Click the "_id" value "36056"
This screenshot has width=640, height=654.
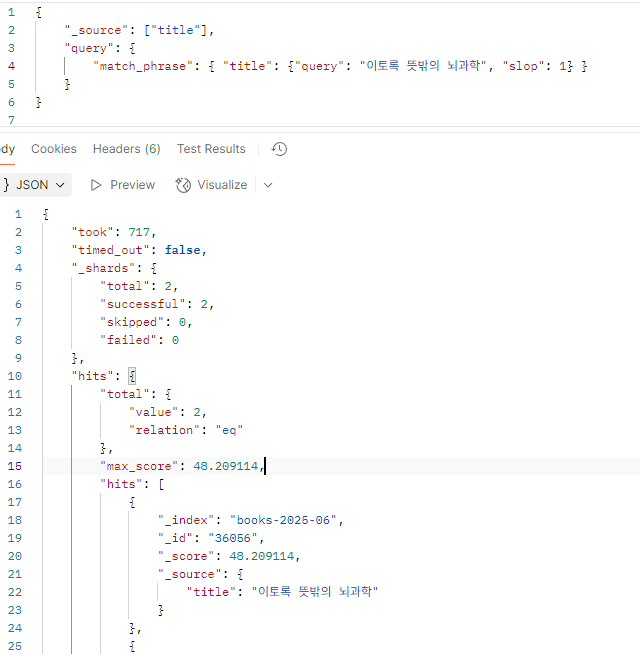(232, 538)
